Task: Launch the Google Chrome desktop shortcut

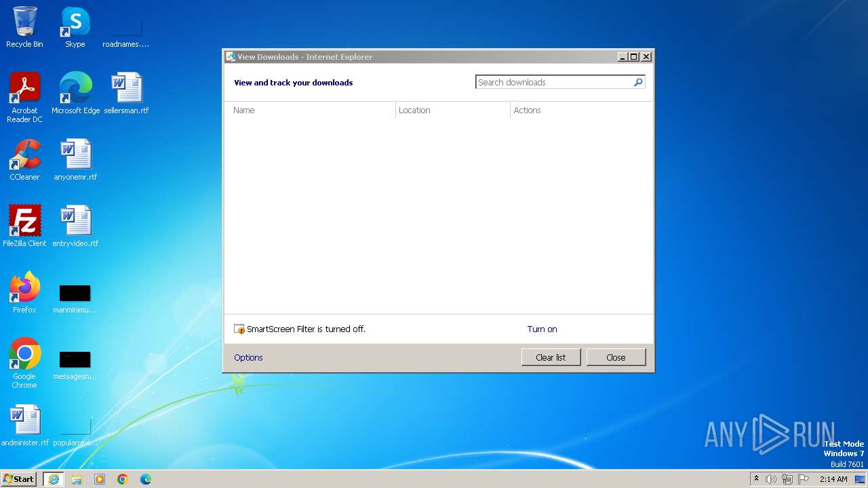Action: pos(24,363)
